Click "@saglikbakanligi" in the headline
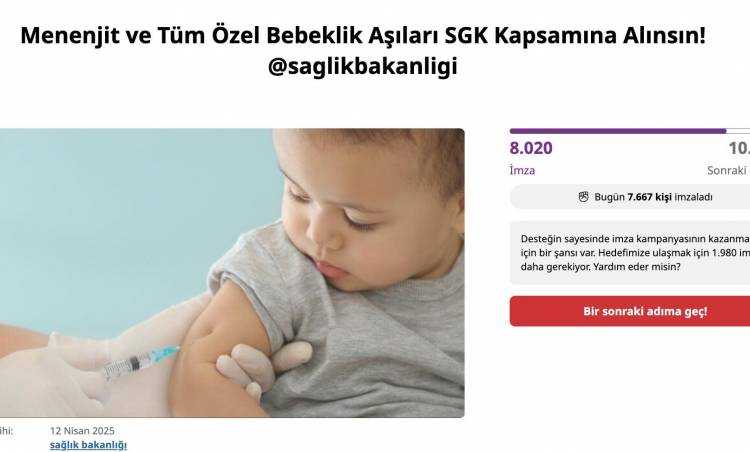This screenshot has width=750, height=452. tap(363, 66)
